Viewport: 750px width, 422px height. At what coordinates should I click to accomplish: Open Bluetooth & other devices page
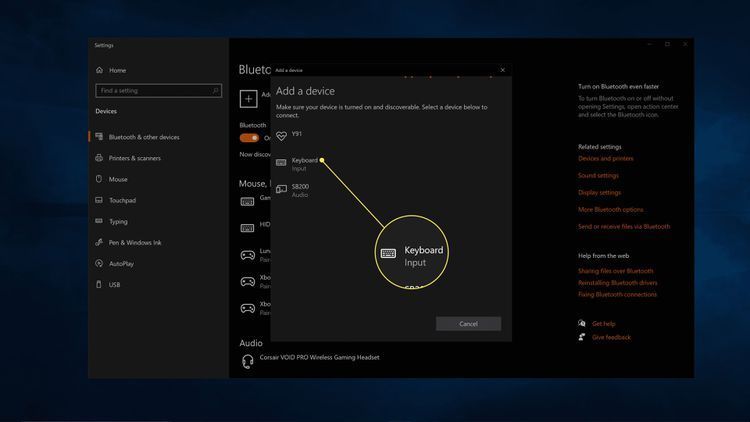click(144, 137)
